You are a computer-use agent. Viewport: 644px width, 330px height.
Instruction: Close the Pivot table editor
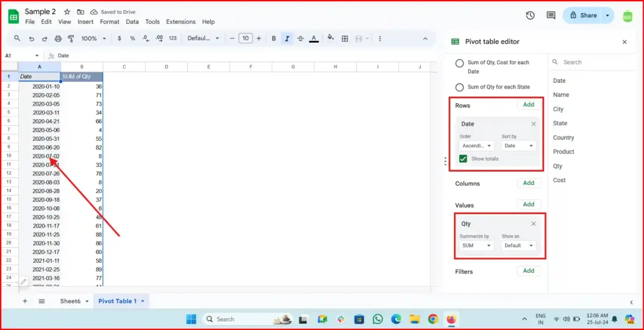[x=625, y=42]
